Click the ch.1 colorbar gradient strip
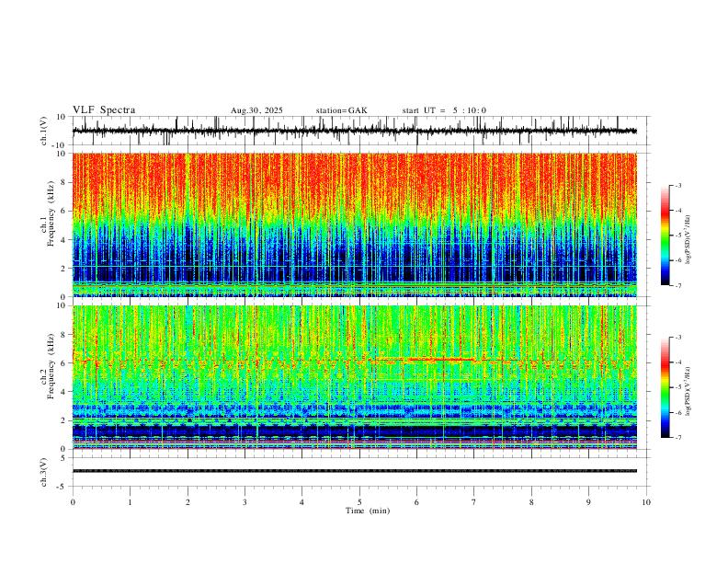The width and height of the screenshot is (728, 563). (665, 236)
